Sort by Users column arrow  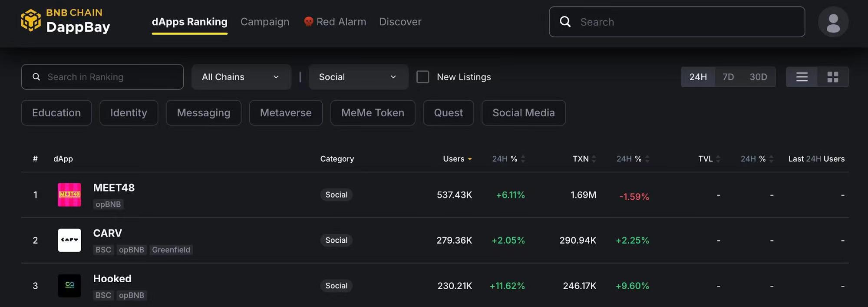[x=469, y=159]
